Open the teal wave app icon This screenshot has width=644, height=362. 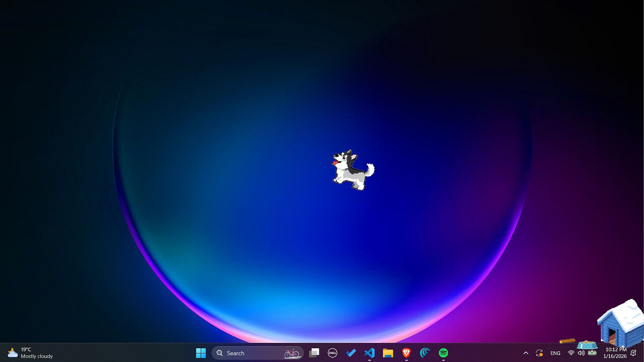click(425, 353)
